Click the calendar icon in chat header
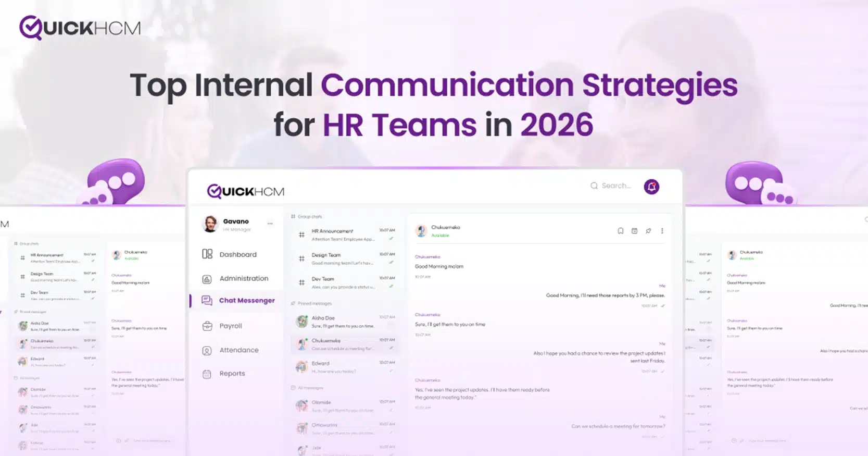The height and width of the screenshot is (456, 868). [634, 231]
